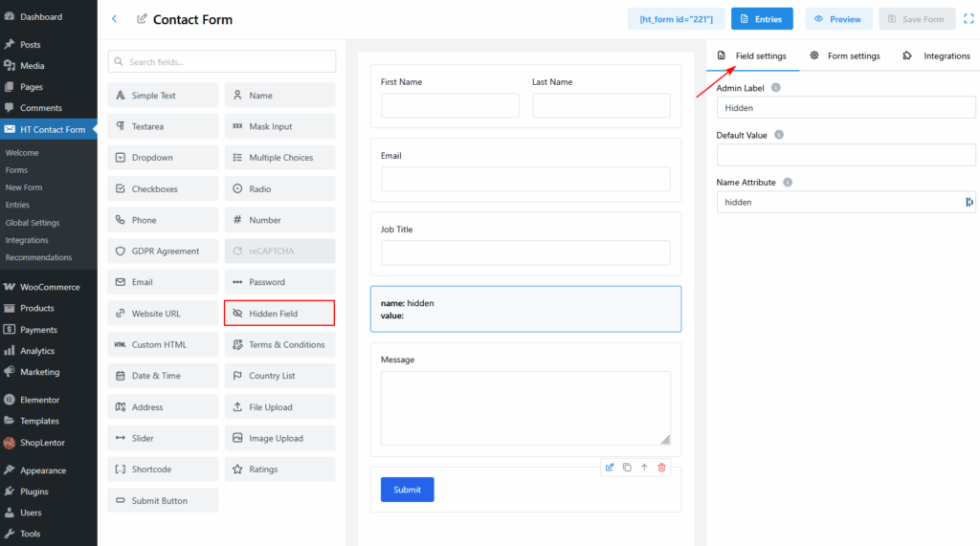Preview the contact form
980x546 pixels.
838,19
